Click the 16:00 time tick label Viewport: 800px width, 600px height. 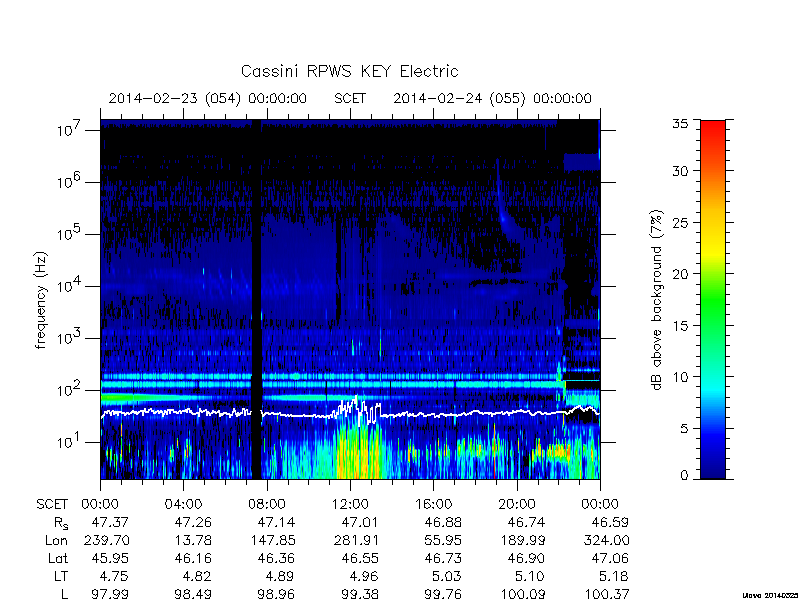tap(433, 505)
